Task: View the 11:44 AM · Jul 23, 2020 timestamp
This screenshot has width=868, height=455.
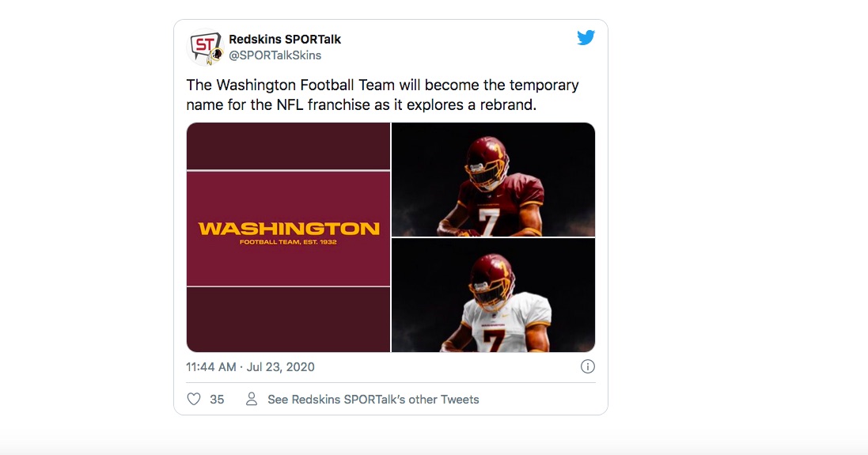Action: pyautogui.click(x=250, y=367)
